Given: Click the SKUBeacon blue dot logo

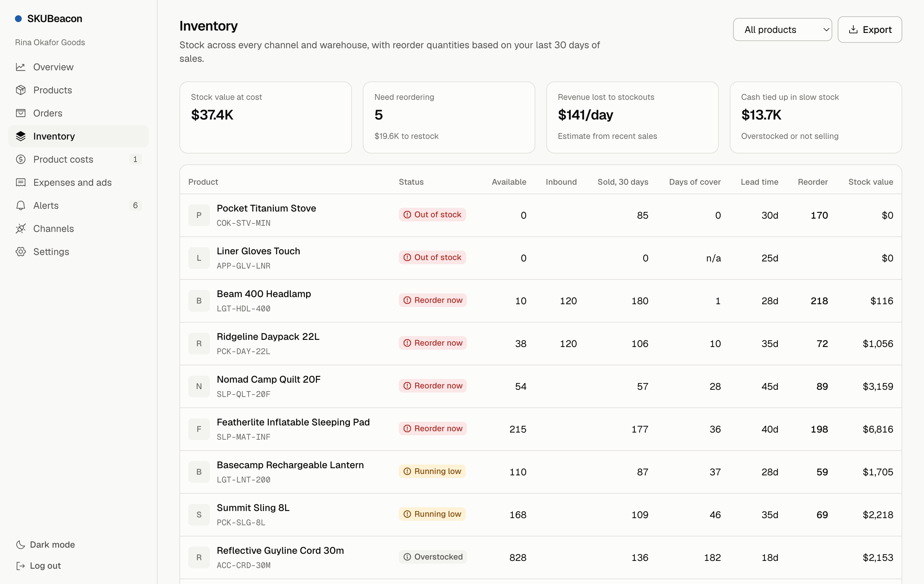Looking at the screenshot, I should [18, 18].
